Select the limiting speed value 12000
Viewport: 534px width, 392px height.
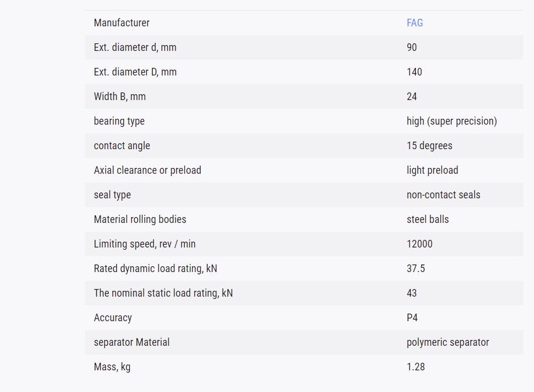coord(419,244)
